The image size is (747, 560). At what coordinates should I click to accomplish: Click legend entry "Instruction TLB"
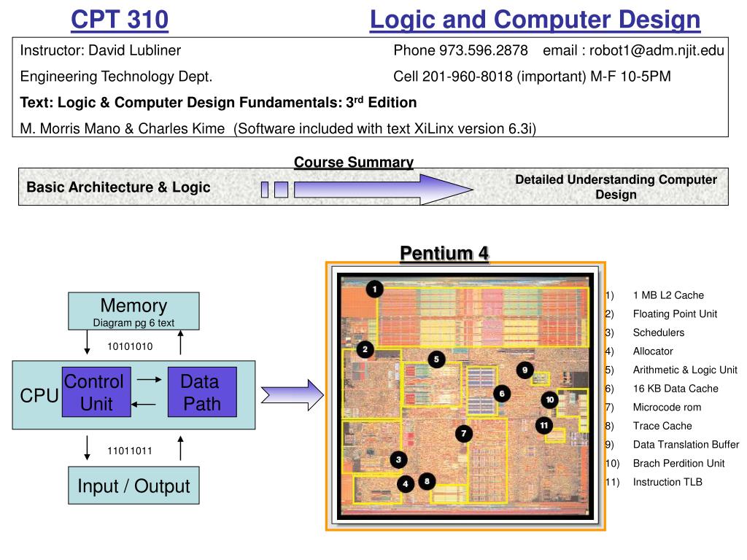click(667, 482)
